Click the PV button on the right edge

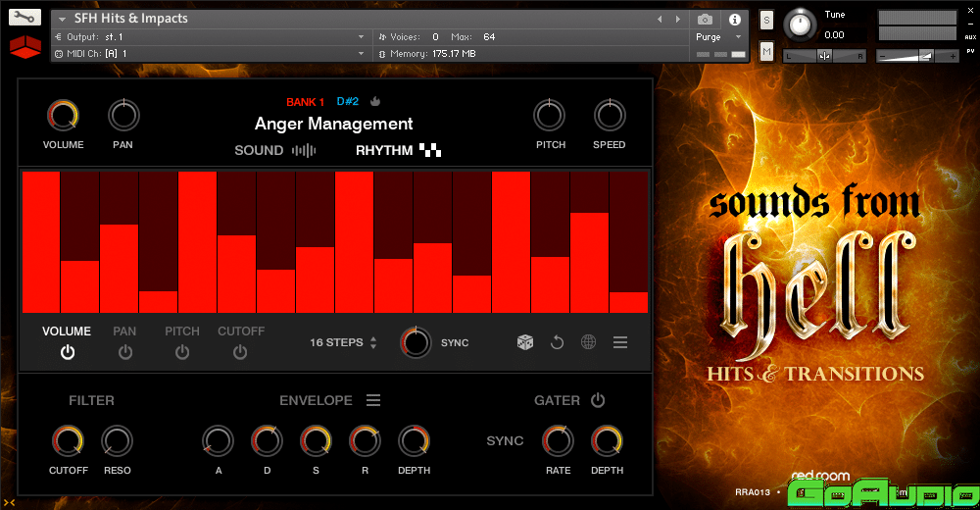click(970, 51)
